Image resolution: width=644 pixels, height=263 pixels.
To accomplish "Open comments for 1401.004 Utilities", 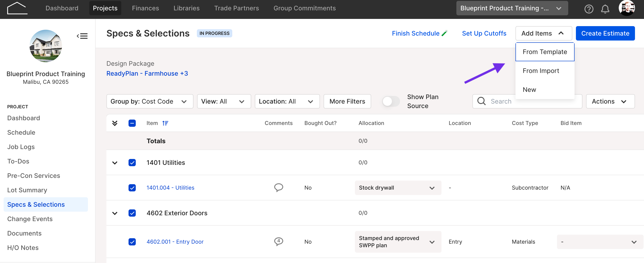I will (x=278, y=187).
